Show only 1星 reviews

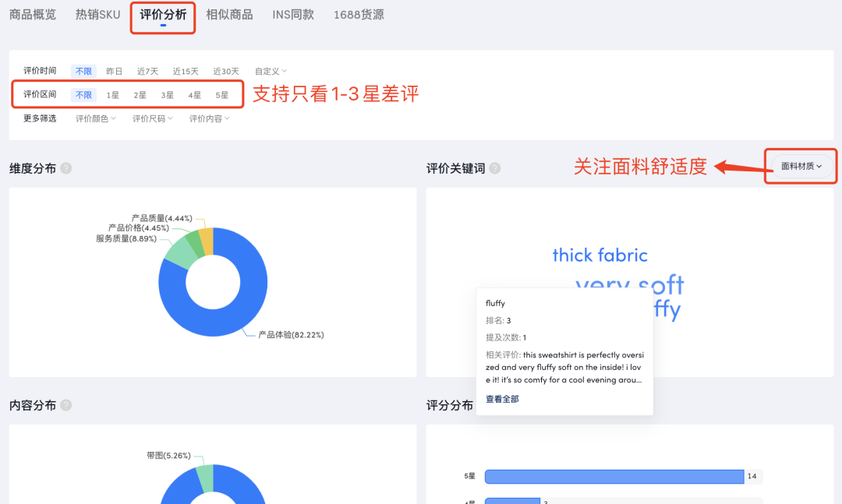(x=112, y=95)
